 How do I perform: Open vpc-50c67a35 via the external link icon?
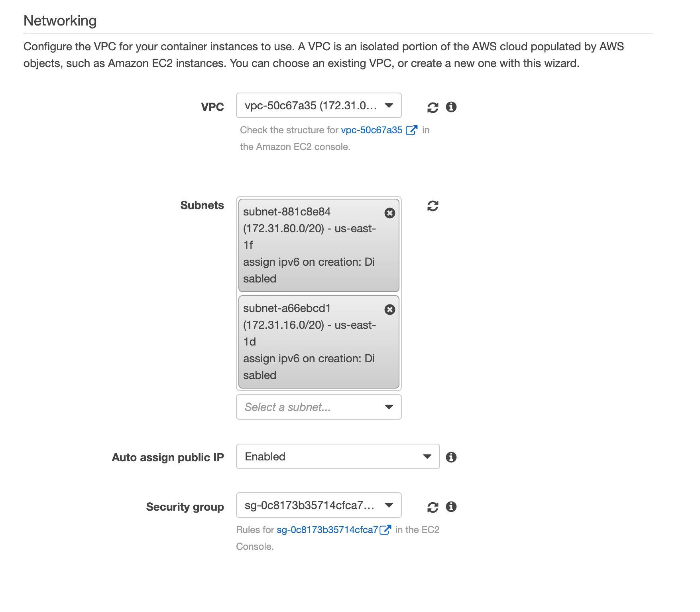(x=412, y=130)
